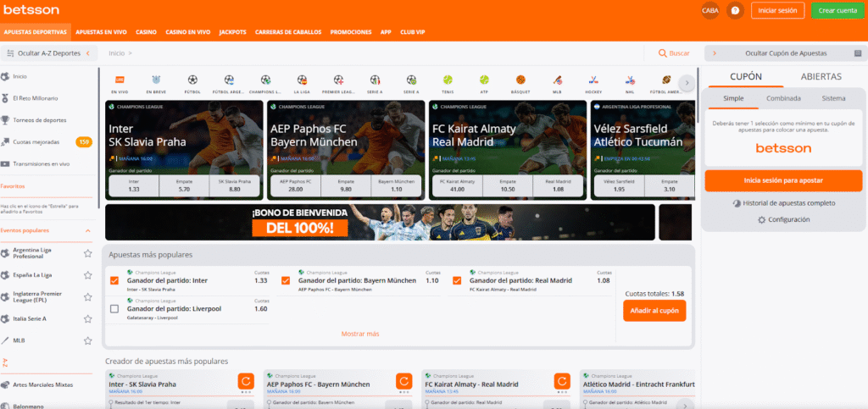
Task: Click the Iniciar sesión button
Action: 778,10
